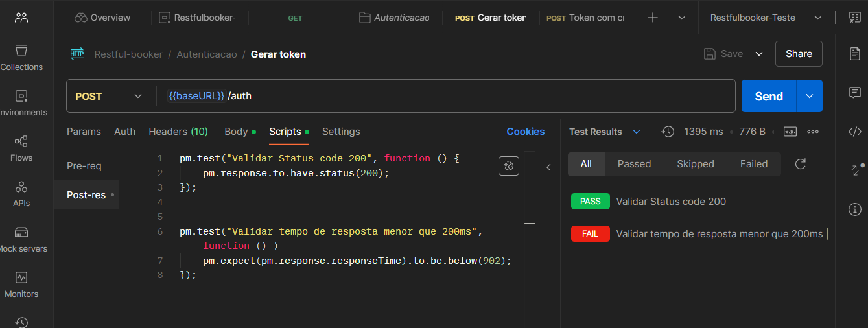The image size is (868, 328).
Task: Open the POST method dropdown
Action: click(109, 97)
